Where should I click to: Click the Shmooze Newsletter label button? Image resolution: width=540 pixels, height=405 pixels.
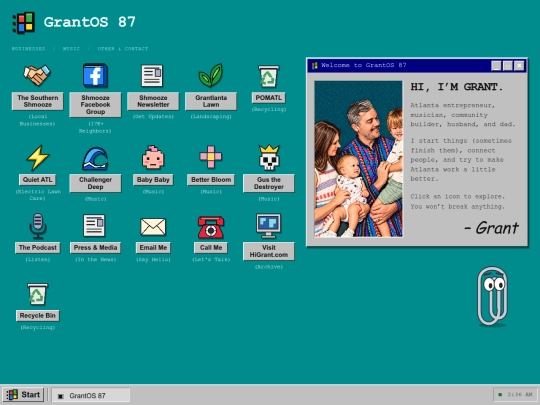[x=153, y=101]
